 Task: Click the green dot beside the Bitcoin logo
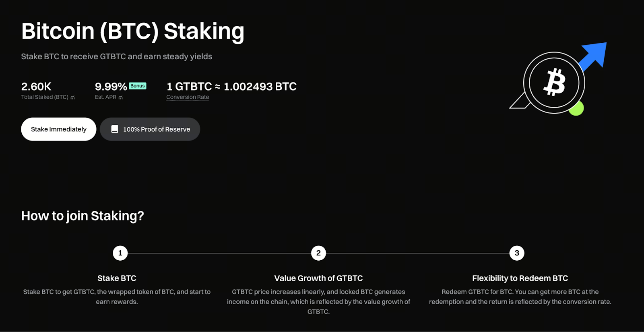click(576, 108)
